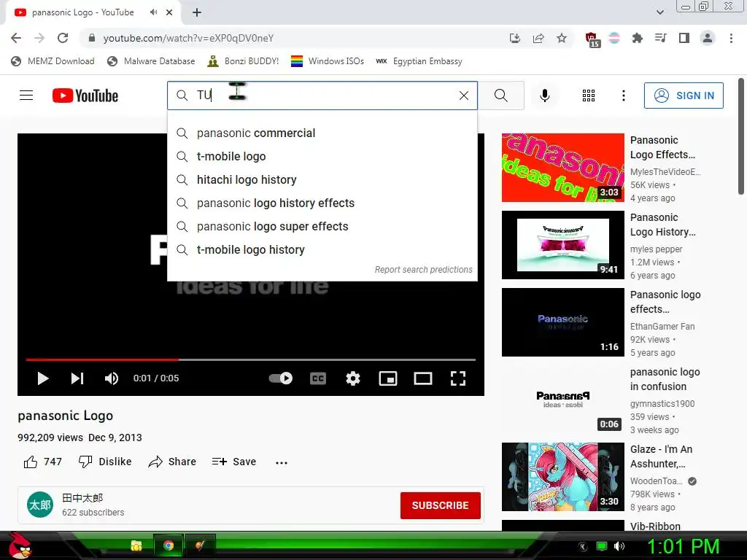
Task: Select the 'hitachi logo history' suggestion
Action: 322,180
